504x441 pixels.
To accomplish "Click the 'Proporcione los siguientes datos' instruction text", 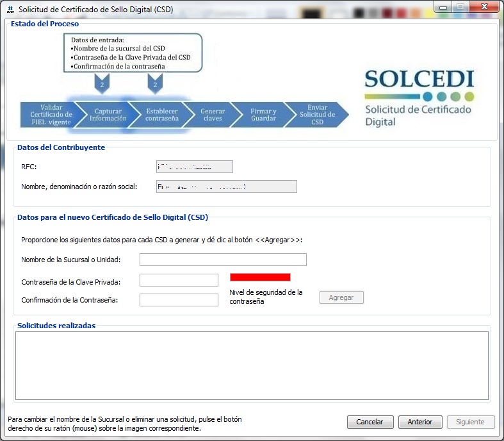I will point(161,240).
